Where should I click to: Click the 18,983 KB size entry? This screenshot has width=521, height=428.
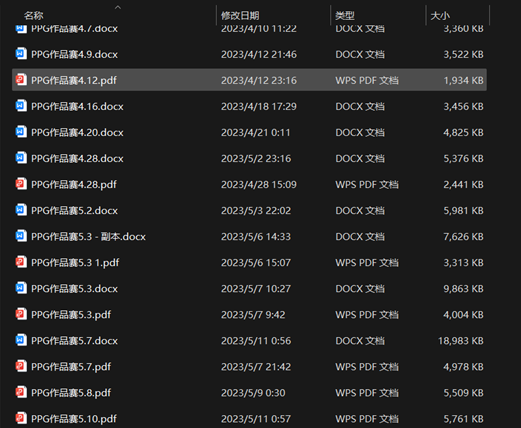461,341
